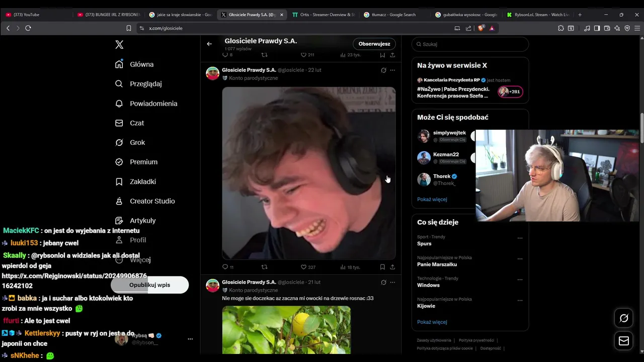Viewport: 644px width, 362px height.
Task: Open the Polityka prywatności footer link
Action: [x=476, y=340]
